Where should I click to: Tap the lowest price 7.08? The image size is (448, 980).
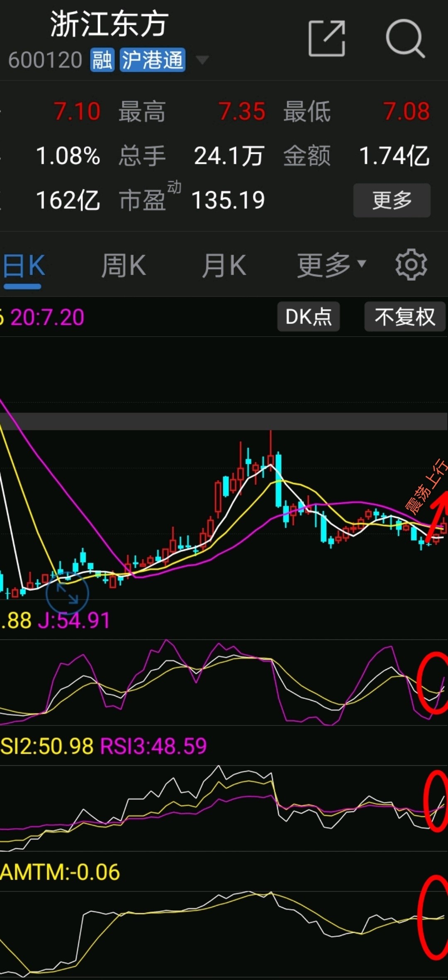407,112
